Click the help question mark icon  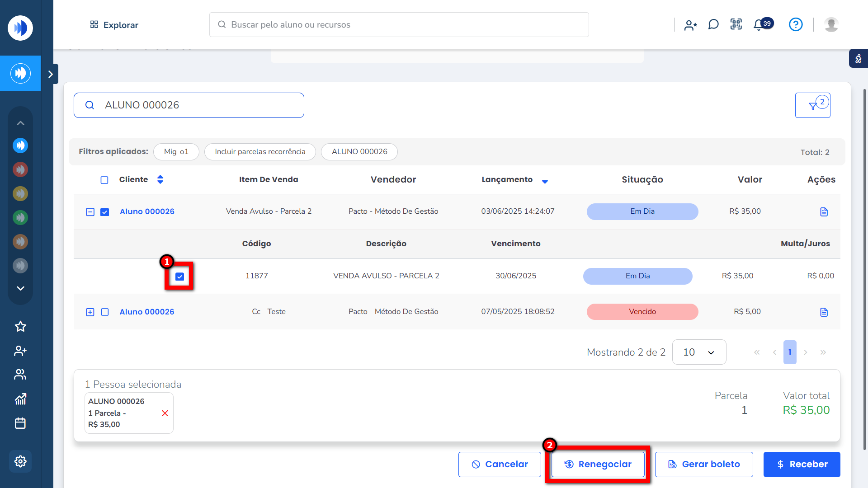pos(795,24)
